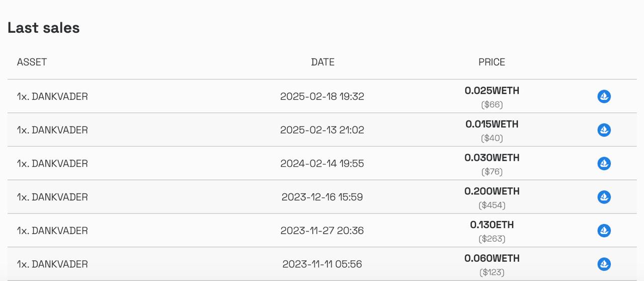Viewport: 644px width, 281px height.
Task: Click the Last sales heading
Action: [44, 28]
